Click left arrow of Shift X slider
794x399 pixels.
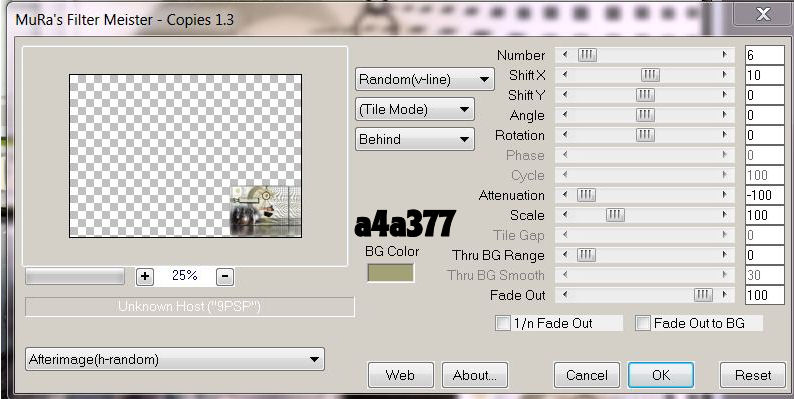(565, 75)
